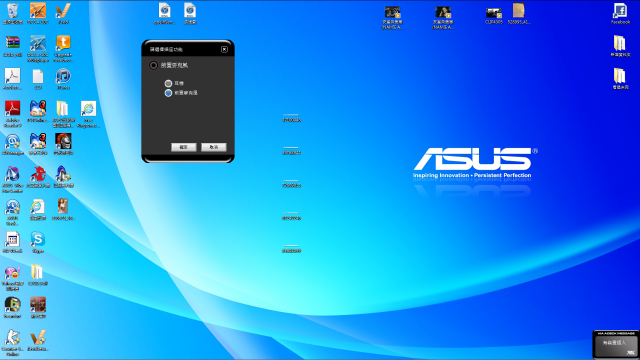The width and height of the screenshot is (640, 360).
Task: Confirm the jack dialog with 確定
Action: click(x=184, y=147)
